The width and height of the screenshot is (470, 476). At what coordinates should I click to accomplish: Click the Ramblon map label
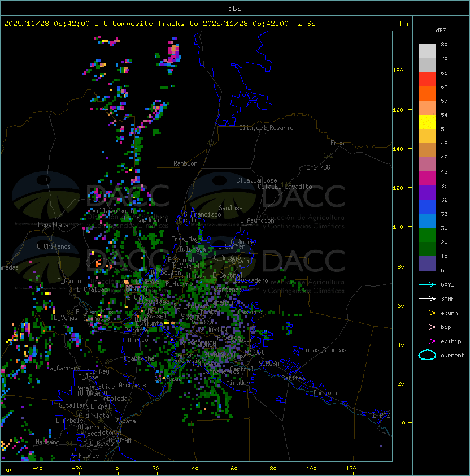pos(185,163)
